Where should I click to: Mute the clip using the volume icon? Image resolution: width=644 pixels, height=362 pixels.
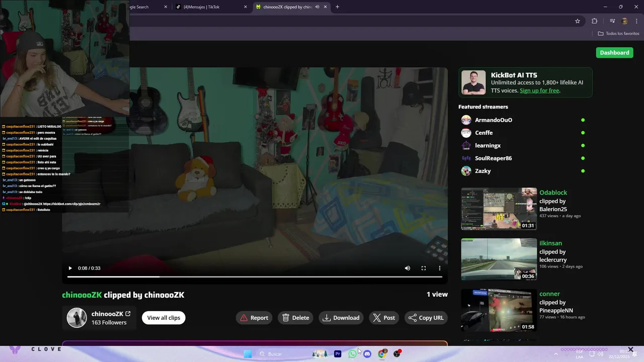(x=408, y=268)
